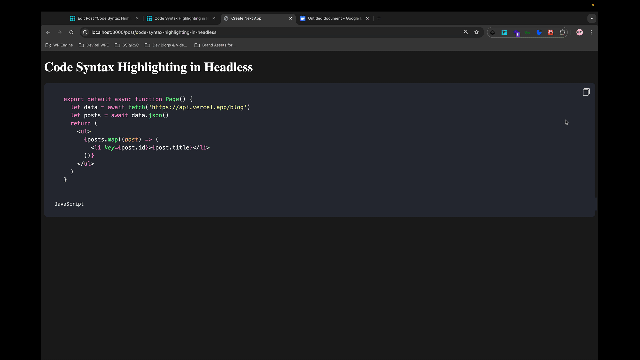Click the red extension icon in toolbar
The height and width of the screenshot is (360, 640).
pos(551,32)
